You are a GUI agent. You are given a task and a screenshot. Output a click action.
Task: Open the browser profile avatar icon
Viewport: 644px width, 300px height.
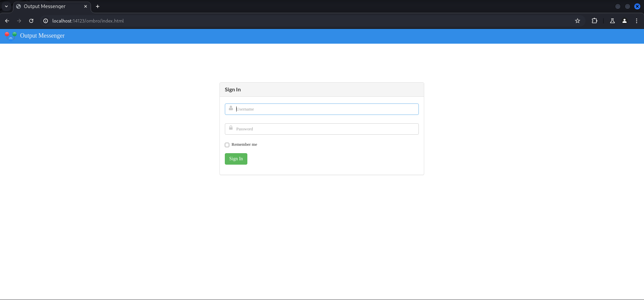click(x=624, y=21)
